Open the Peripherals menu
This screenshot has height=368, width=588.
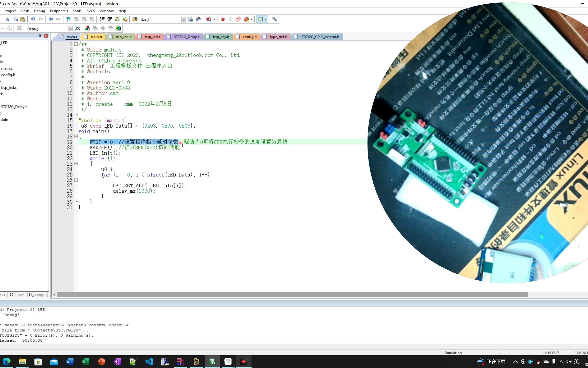pyautogui.click(x=59, y=11)
